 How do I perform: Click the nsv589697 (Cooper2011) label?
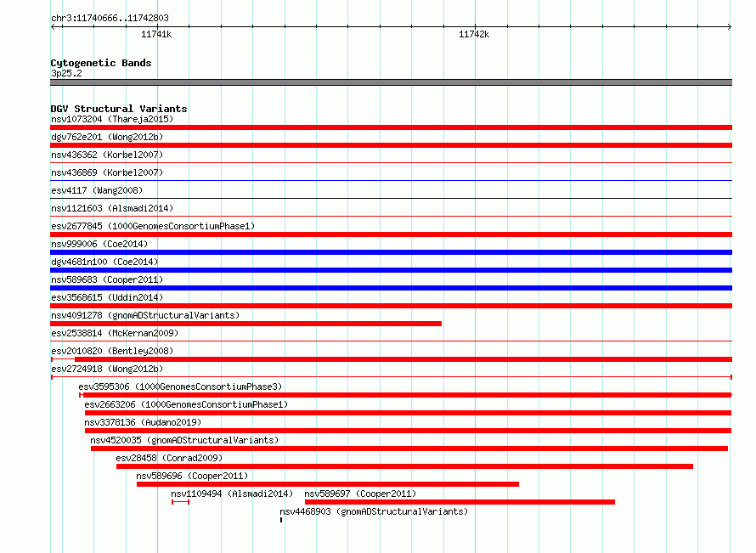pyautogui.click(x=360, y=494)
